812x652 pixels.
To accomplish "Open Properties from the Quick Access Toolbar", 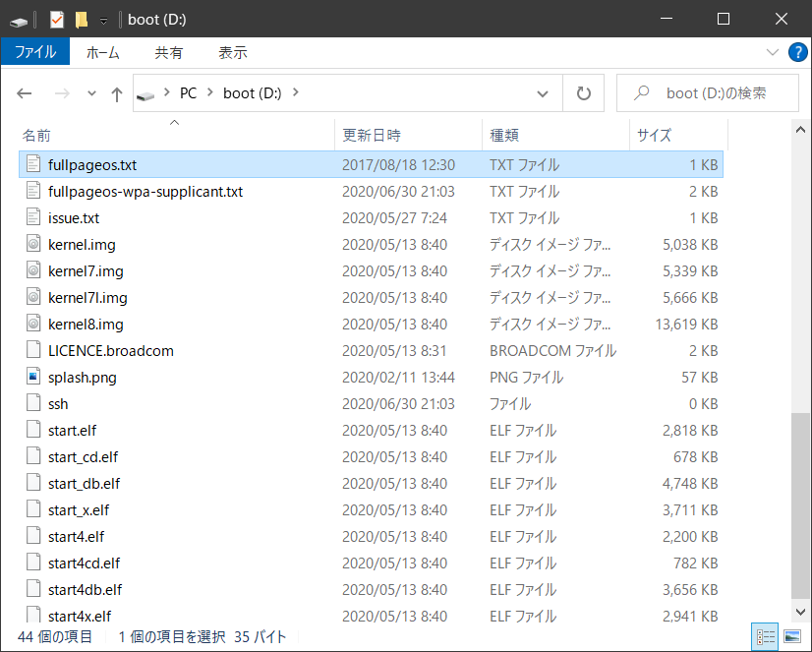I will (56, 19).
